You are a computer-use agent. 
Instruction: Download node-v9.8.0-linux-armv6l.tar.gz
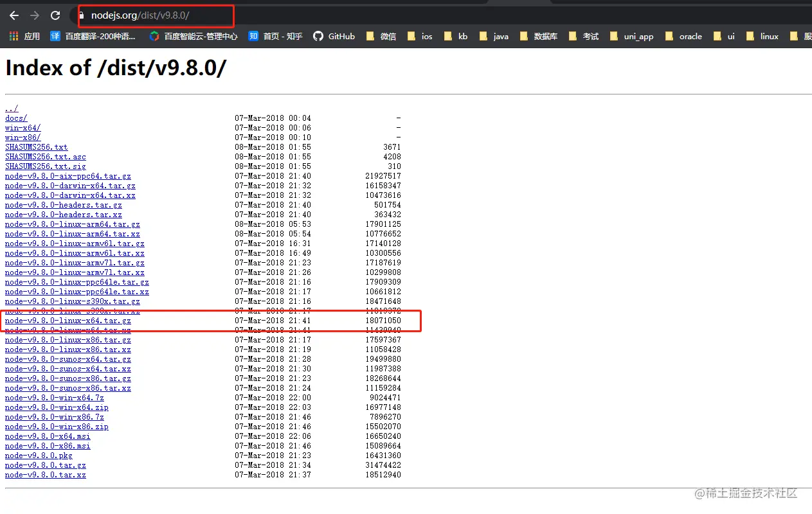pos(75,244)
